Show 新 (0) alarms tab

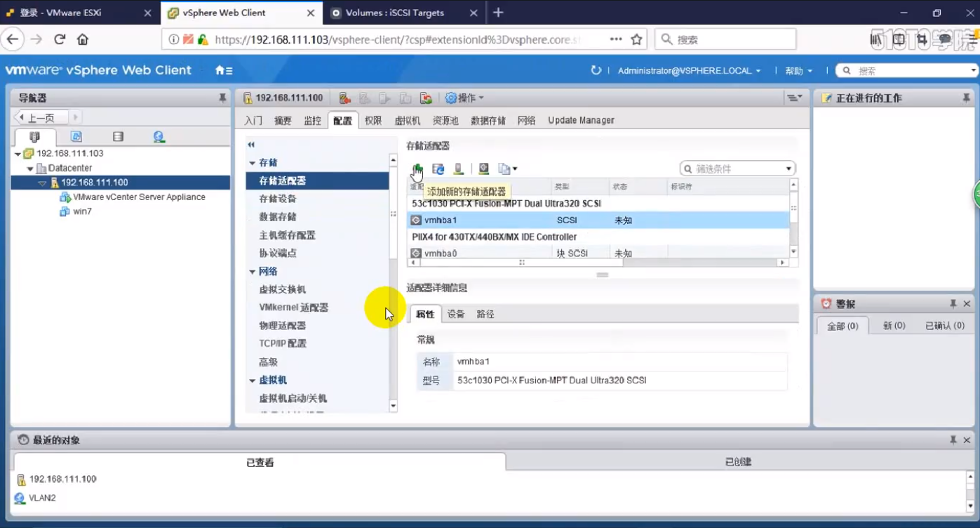tap(894, 326)
